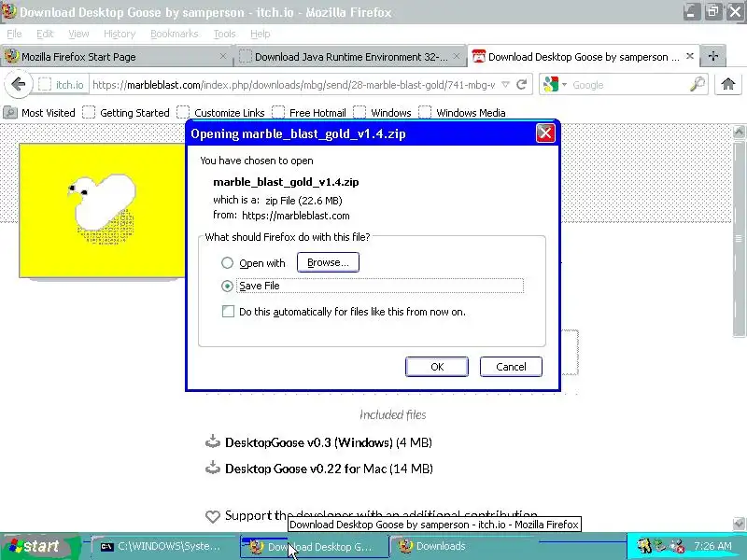Switch to Download Java Runtime Environment tab
Image resolution: width=747 pixels, height=560 pixels.
coord(349,57)
